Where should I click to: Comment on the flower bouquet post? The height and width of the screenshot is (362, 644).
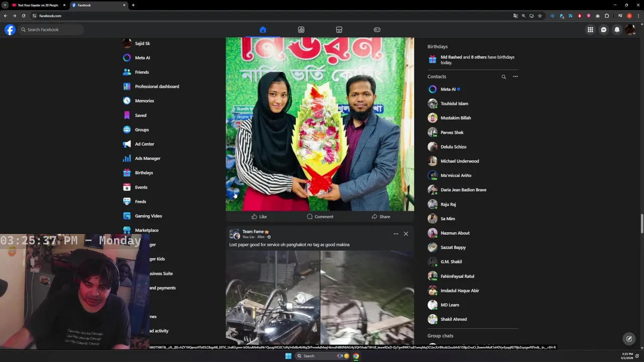(320, 217)
